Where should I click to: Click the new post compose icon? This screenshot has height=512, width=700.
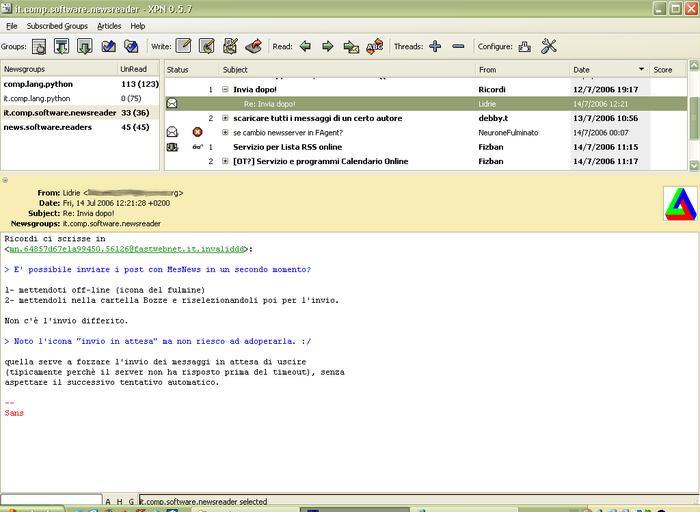click(x=184, y=46)
